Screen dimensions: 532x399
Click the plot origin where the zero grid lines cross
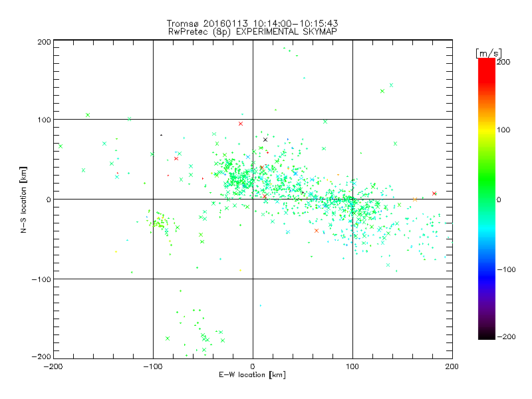click(253, 199)
